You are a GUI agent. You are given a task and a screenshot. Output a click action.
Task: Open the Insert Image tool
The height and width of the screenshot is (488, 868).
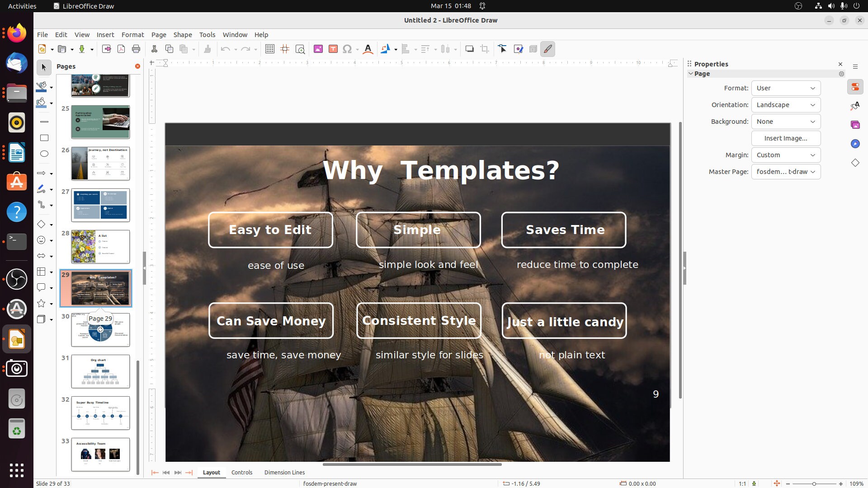click(318, 49)
